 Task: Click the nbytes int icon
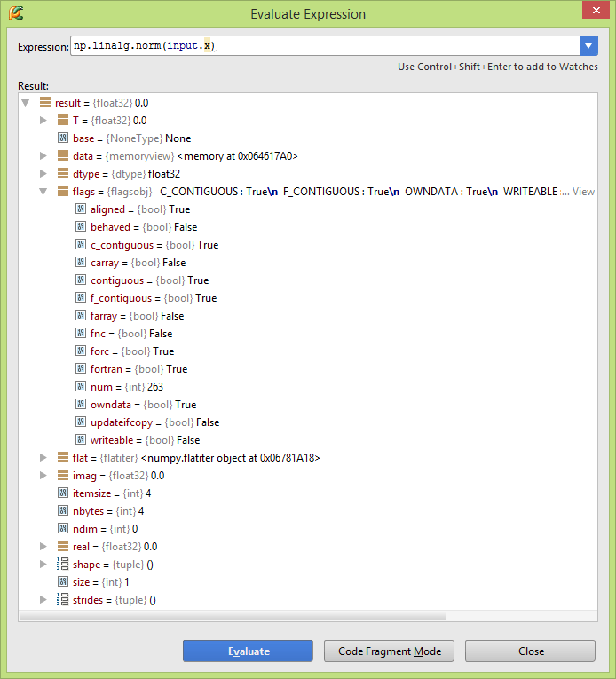click(63, 510)
